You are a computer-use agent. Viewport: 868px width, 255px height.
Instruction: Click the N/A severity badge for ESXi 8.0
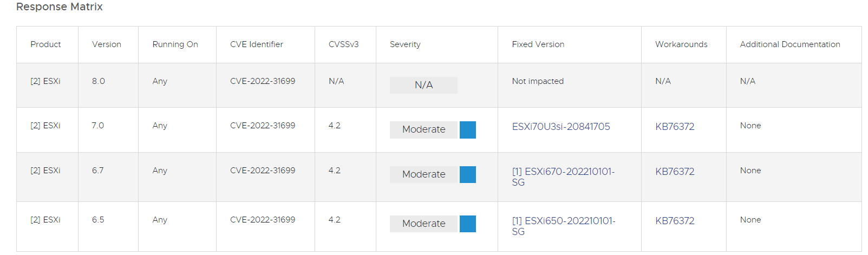click(x=423, y=85)
